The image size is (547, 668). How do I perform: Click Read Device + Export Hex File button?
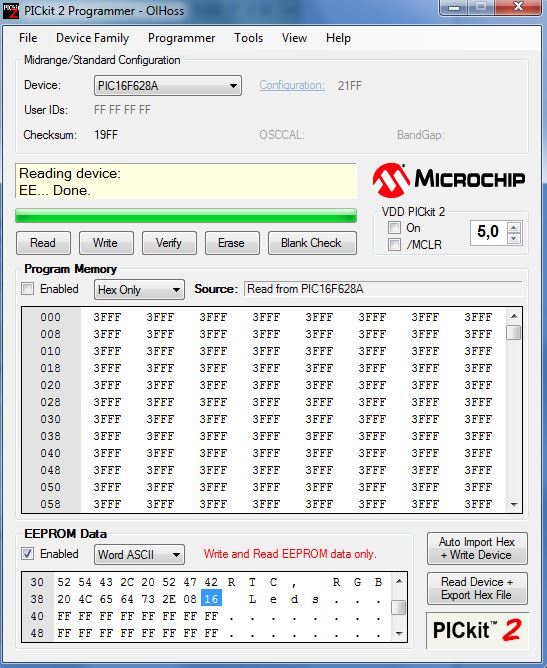[x=477, y=588]
